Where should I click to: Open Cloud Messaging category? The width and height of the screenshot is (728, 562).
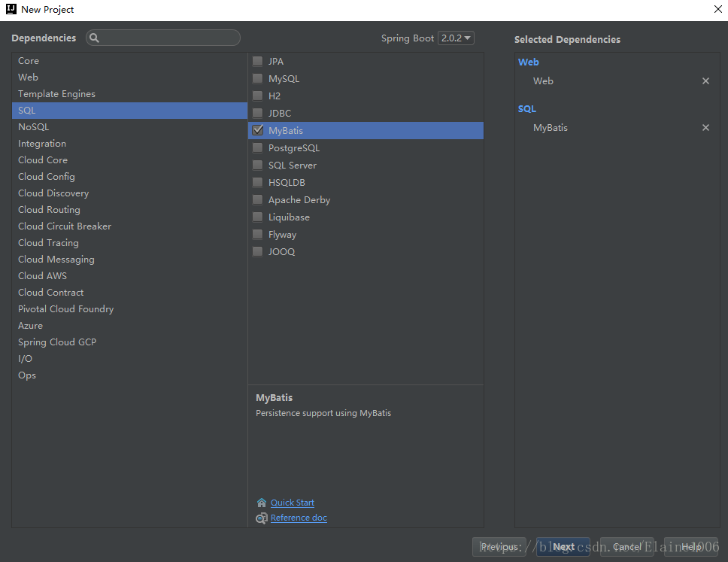pyautogui.click(x=129, y=259)
